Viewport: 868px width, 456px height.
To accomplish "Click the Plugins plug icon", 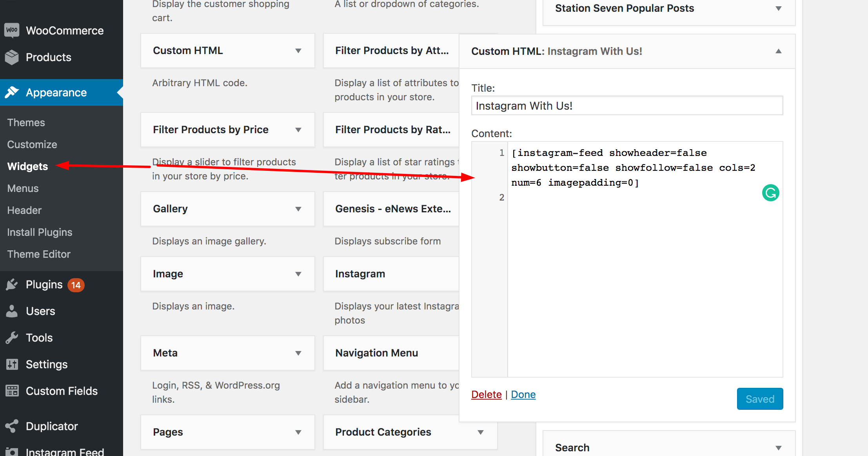I will (x=12, y=284).
